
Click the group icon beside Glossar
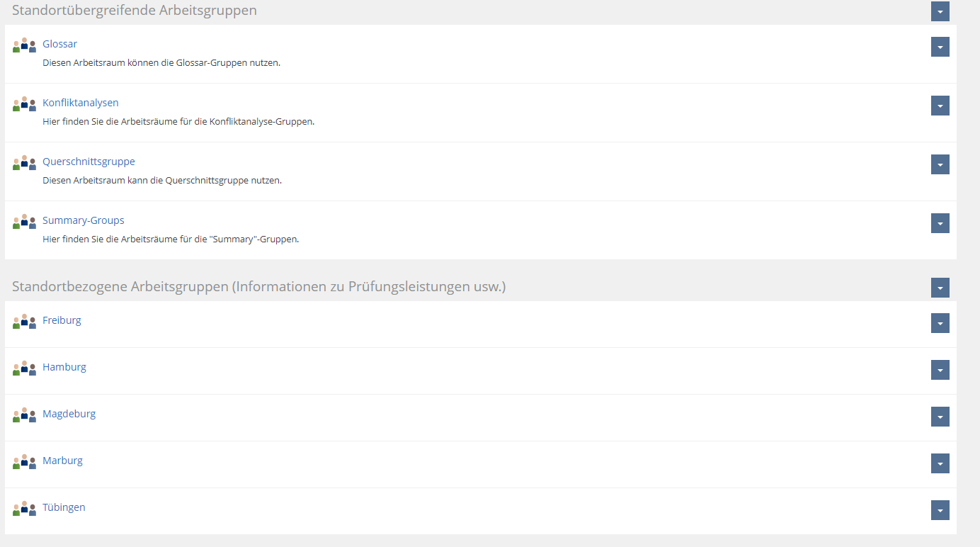click(x=24, y=45)
